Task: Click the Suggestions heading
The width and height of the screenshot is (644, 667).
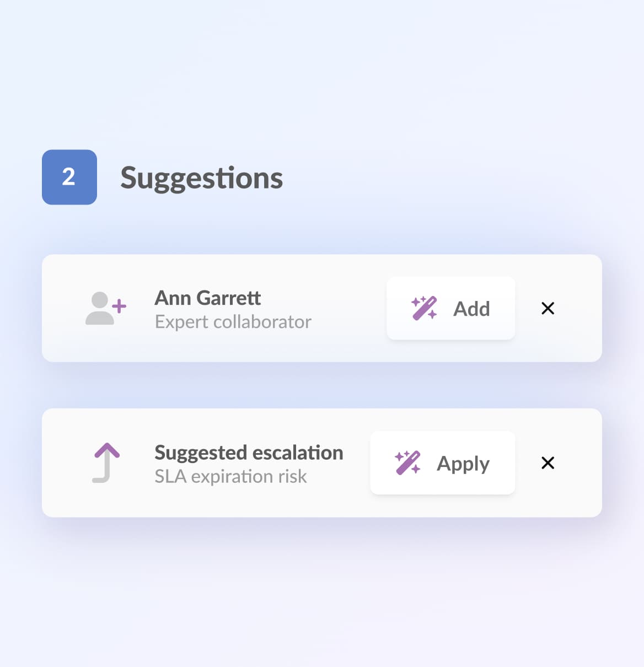Action: coord(202,177)
